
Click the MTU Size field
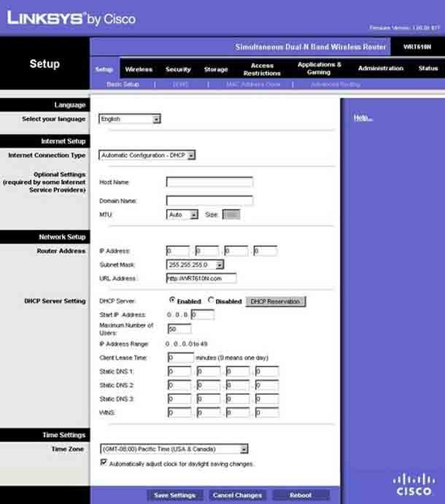point(231,214)
